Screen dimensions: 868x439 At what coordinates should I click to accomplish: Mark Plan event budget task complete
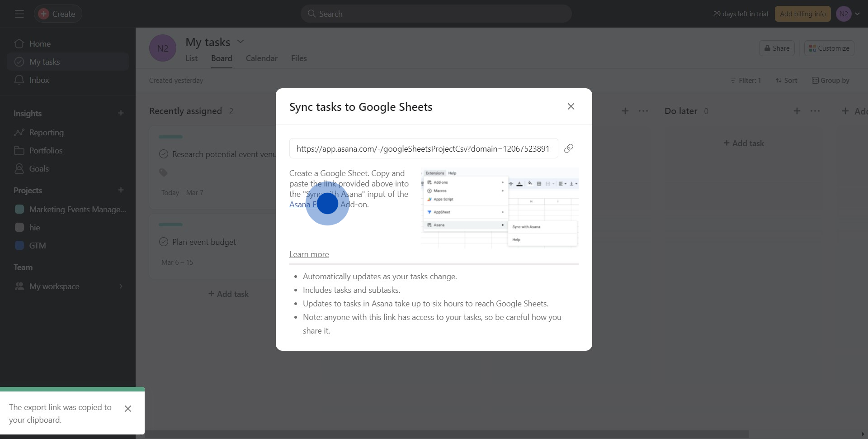[164, 242]
